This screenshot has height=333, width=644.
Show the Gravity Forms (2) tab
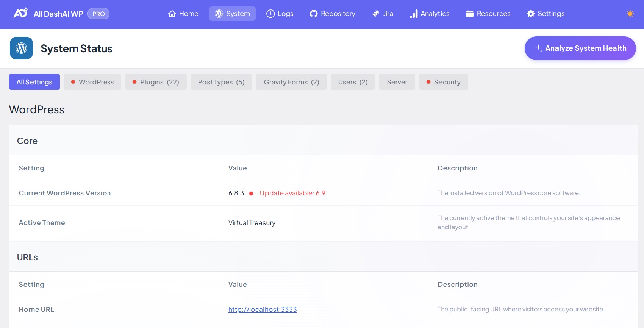click(291, 82)
